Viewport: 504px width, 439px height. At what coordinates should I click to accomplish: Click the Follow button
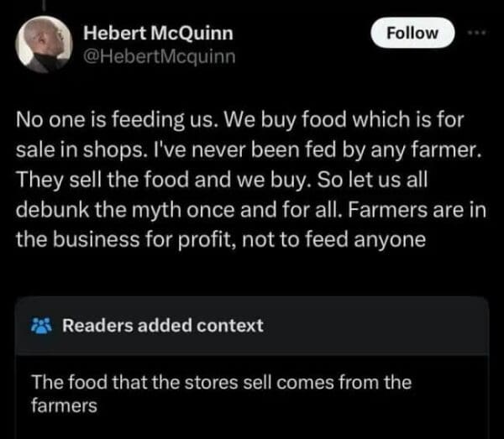pyautogui.click(x=414, y=34)
